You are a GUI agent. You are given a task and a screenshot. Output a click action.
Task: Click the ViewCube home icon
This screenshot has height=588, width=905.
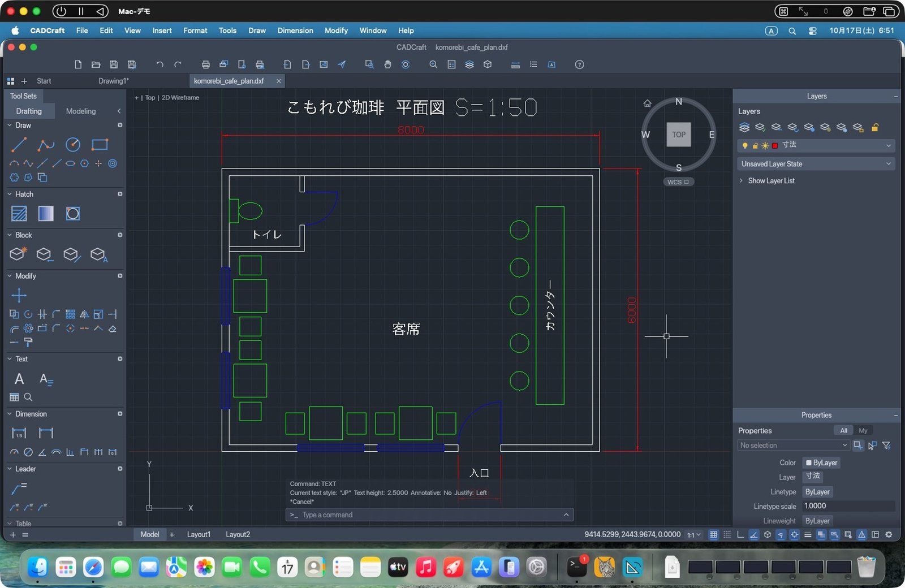[648, 103]
